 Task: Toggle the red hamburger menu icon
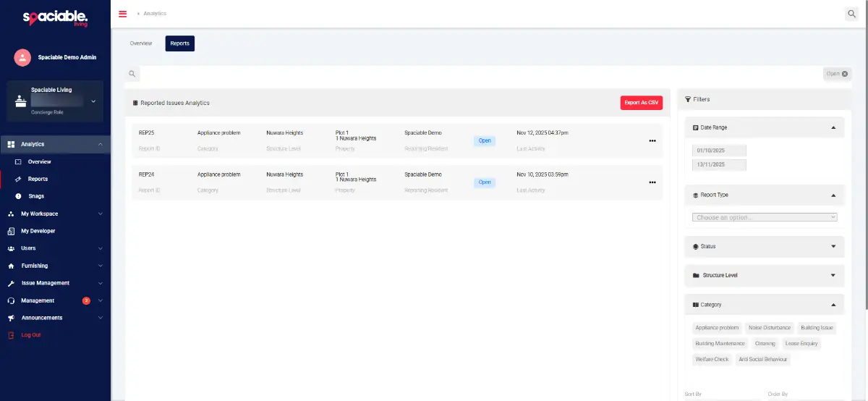click(x=122, y=14)
